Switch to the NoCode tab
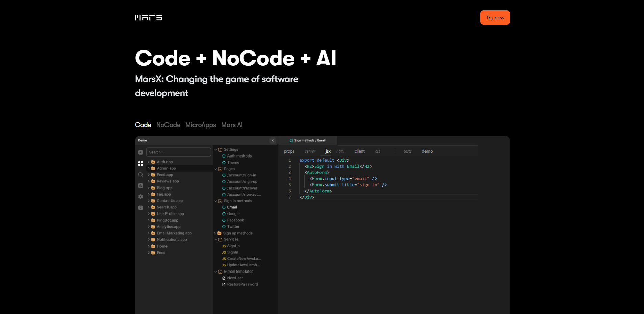Screen dimensions: 644x314 point(168,125)
